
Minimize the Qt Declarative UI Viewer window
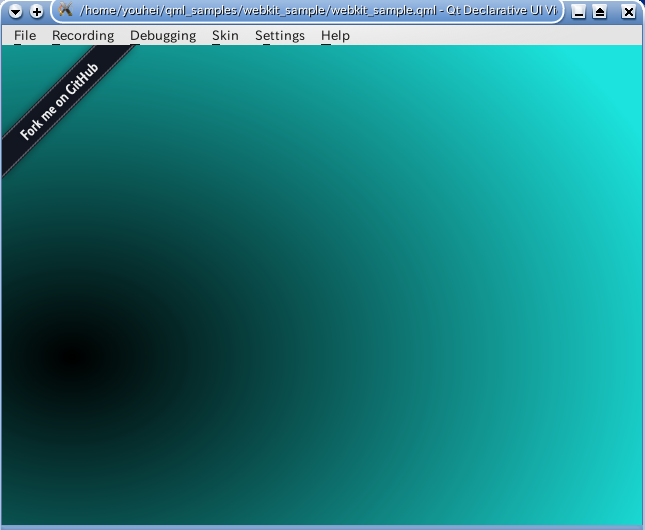(579, 12)
